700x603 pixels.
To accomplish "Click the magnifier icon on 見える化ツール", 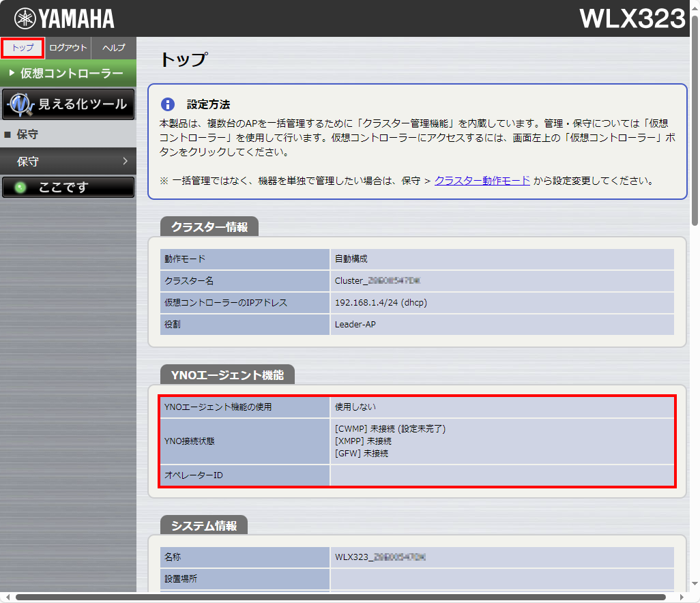I will pyautogui.click(x=20, y=104).
